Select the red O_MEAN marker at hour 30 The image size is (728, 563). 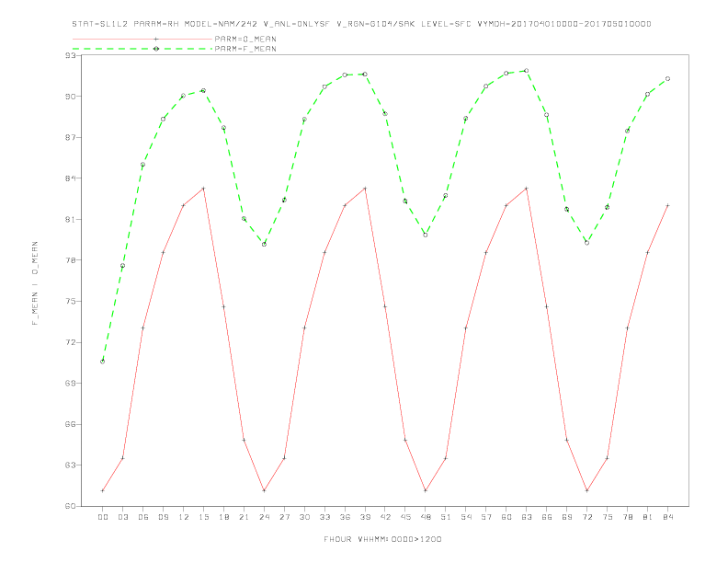[x=304, y=327]
